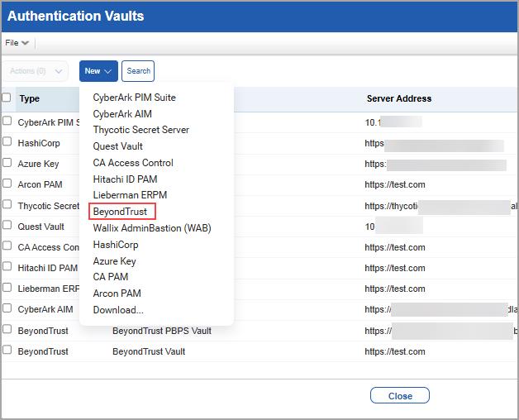Open the New vault dropdown

(98, 71)
